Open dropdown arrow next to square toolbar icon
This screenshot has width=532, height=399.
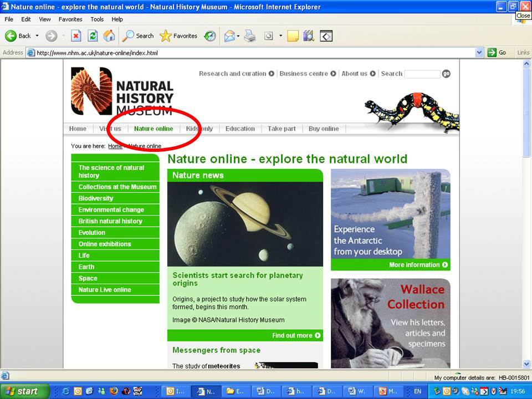(280, 35)
